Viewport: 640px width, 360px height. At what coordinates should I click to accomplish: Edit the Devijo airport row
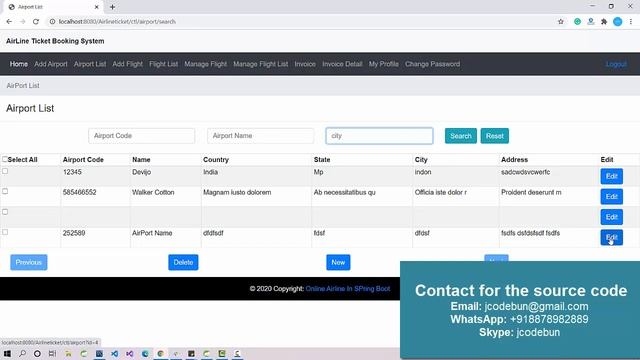click(611, 176)
